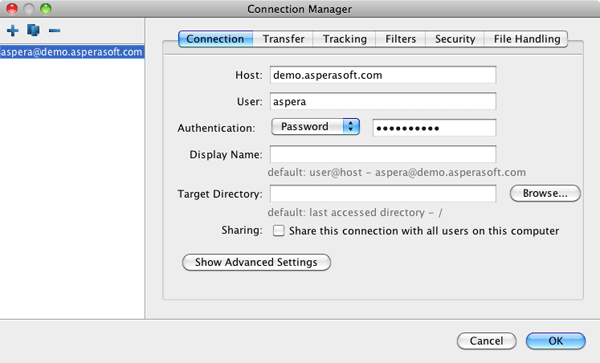Add a new connection with the plus icon
Screen dimensions: 600x363
click(x=13, y=31)
